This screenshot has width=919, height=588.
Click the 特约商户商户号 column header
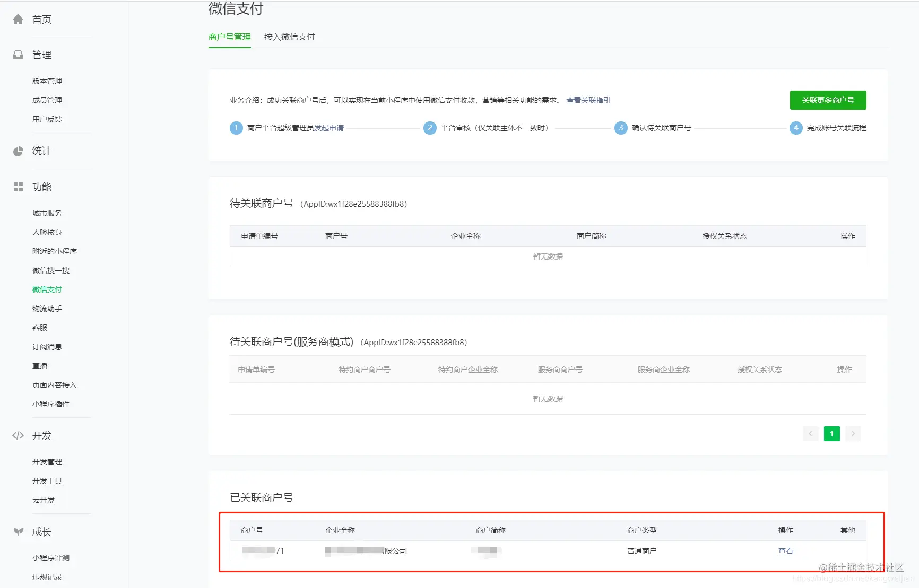pyautogui.click(x=365, y=370)
